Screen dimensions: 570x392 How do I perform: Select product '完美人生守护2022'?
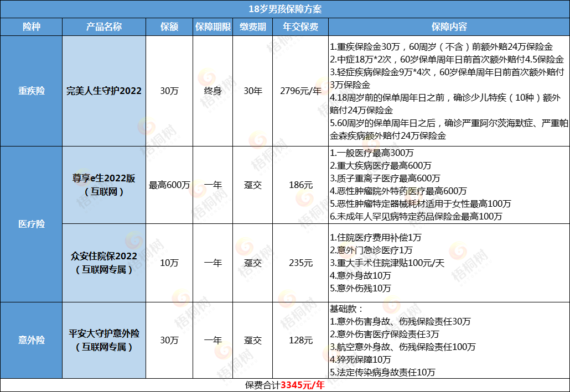(104, 91)
